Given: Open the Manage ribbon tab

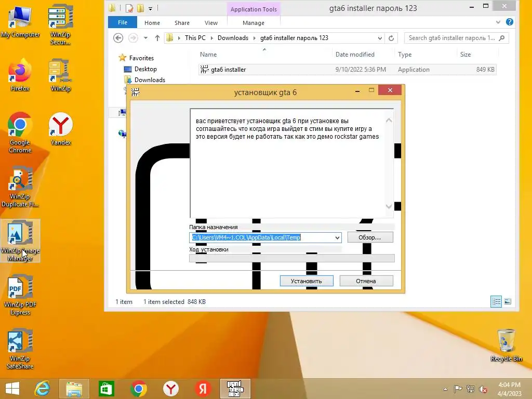Looking at the screenshot, I should pos(254,23).
